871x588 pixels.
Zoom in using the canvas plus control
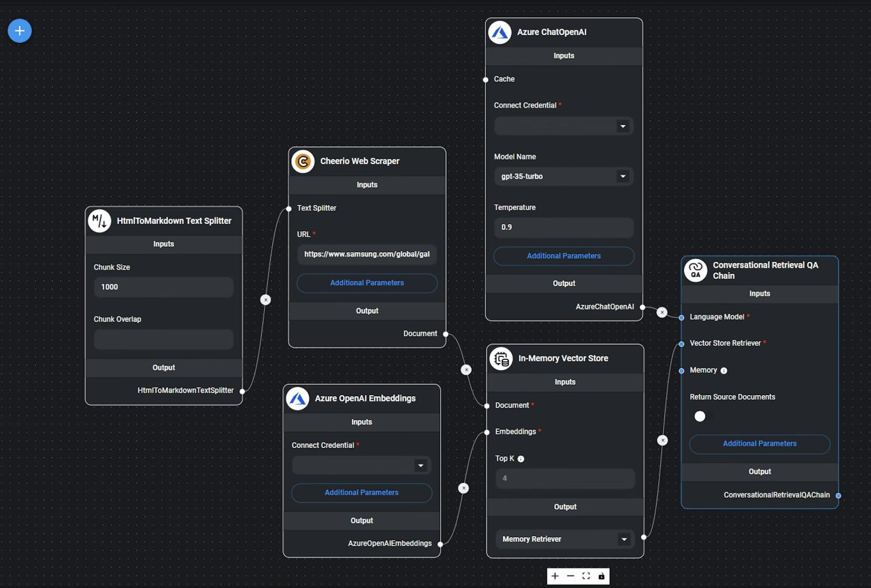(555, 576)
